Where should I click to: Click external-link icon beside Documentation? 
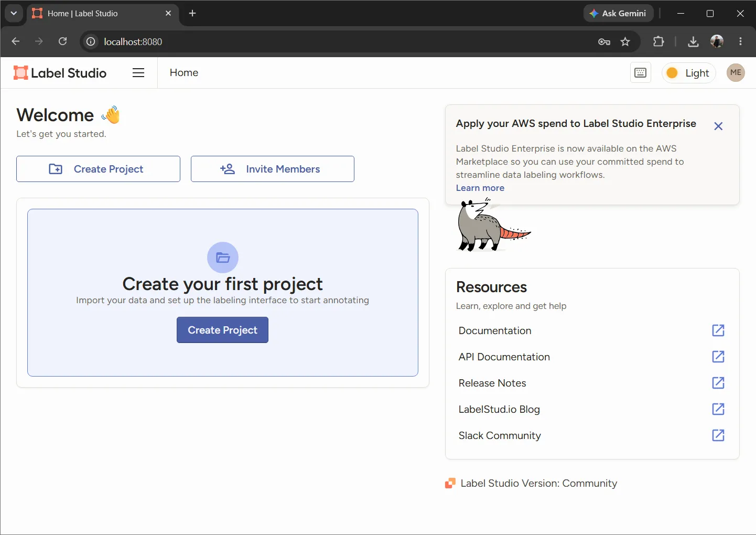pos(718,330)
